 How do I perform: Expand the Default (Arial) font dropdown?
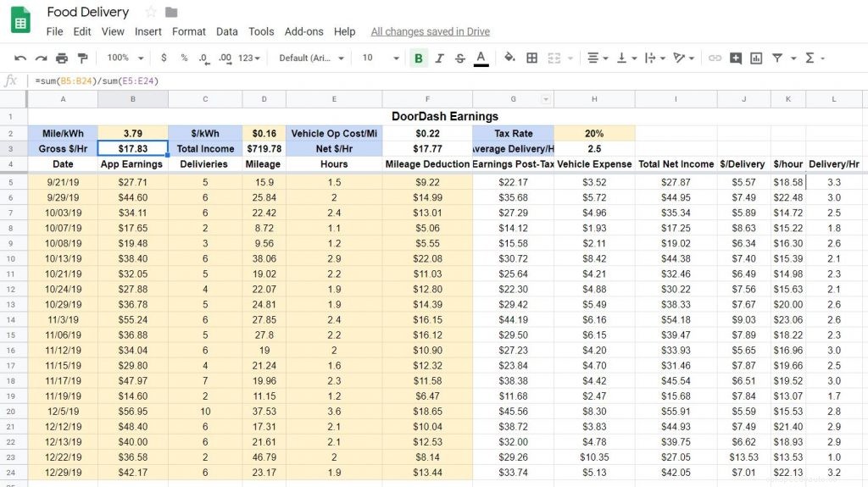312,58
